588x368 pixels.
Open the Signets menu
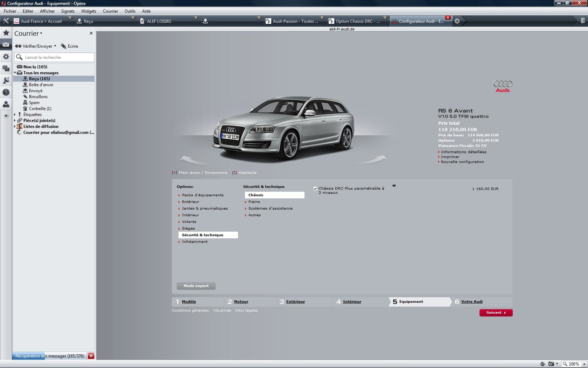(x=68, y=11)
